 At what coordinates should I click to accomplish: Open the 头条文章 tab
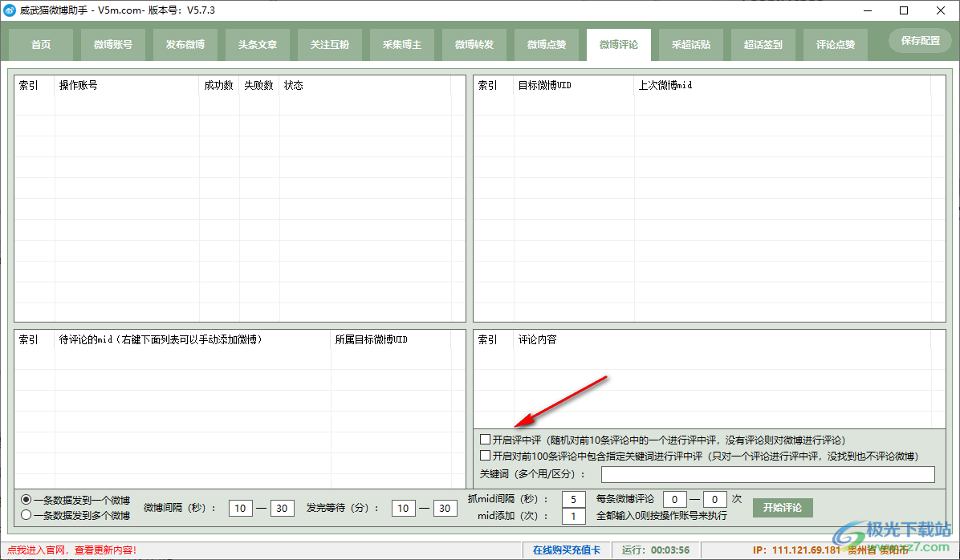click(258, 45)
